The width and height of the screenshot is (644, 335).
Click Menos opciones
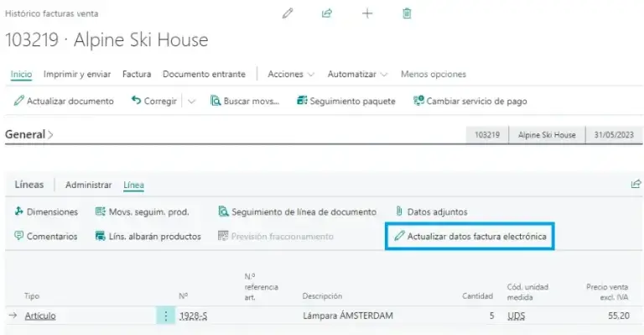pyautogui.click(x=434, y=75)
